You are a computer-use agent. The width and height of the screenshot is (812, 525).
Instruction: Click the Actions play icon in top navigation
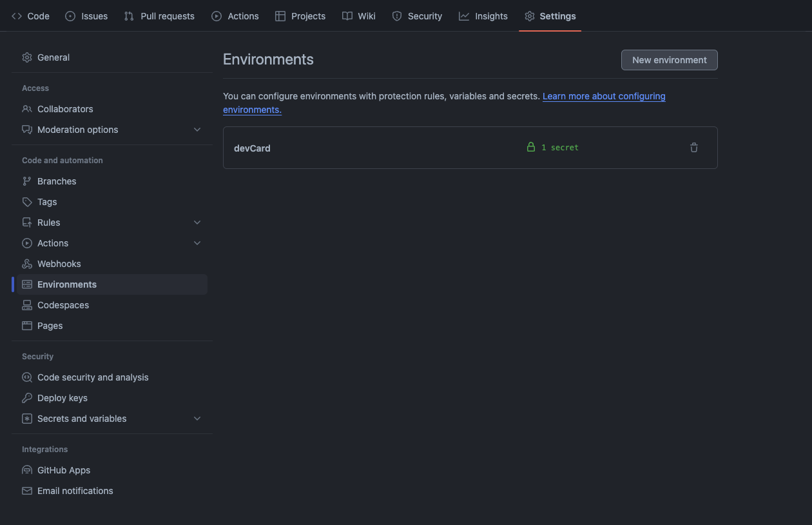tap(217, 16)
